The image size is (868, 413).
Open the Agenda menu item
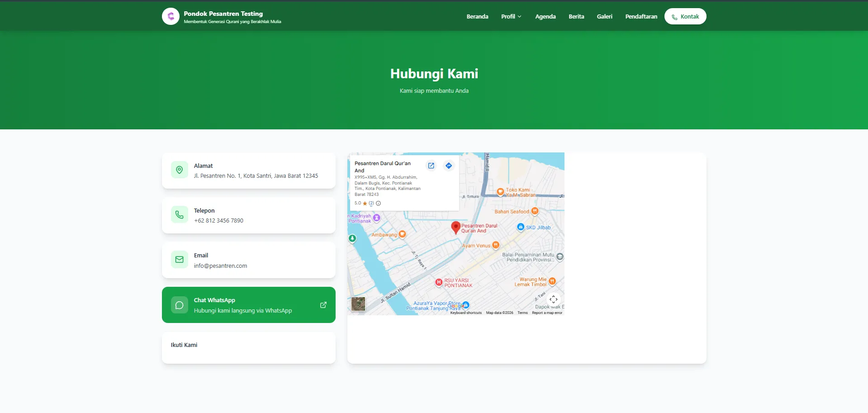click(545, 17)
